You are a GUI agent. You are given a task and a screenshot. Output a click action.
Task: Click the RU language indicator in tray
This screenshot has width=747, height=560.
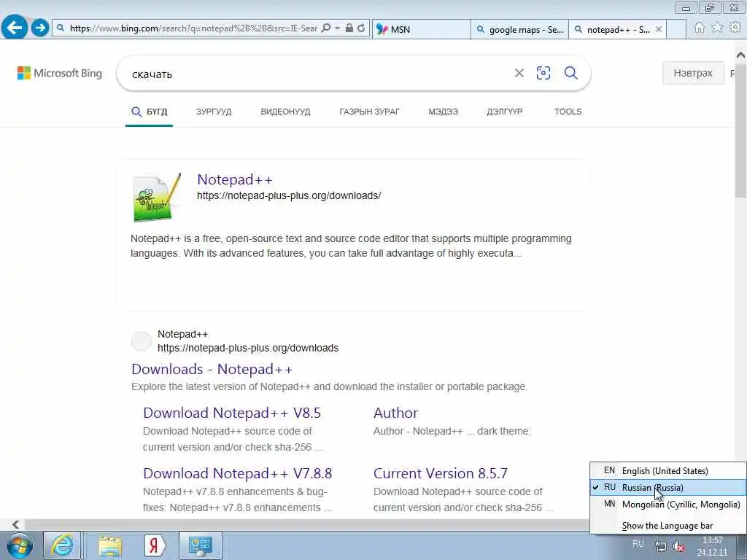638,544
